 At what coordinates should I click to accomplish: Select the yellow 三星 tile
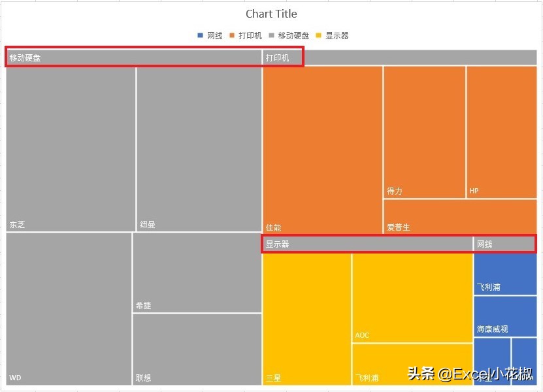[x=306, y=319]
